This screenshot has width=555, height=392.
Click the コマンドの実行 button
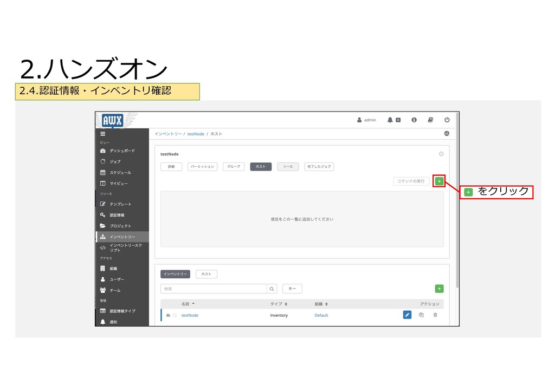[411, 181]
